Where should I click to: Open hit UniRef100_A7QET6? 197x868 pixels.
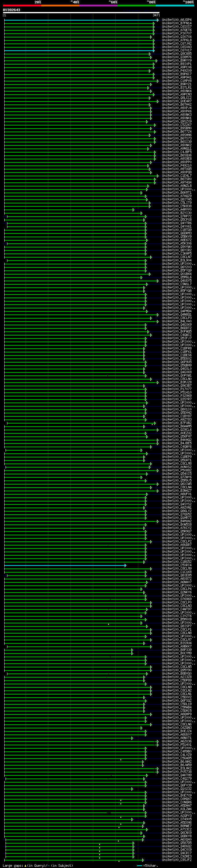tap(176, 30)
